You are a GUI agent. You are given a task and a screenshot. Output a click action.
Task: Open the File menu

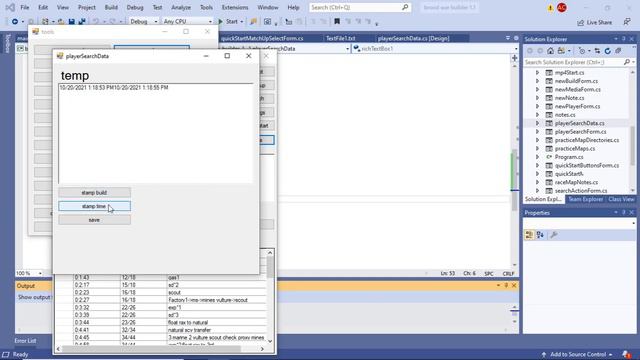[x=24, y=7]
